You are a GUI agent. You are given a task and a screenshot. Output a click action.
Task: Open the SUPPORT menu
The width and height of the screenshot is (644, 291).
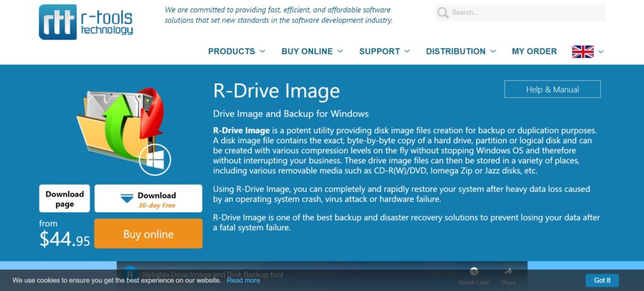(x=379, y=52)
